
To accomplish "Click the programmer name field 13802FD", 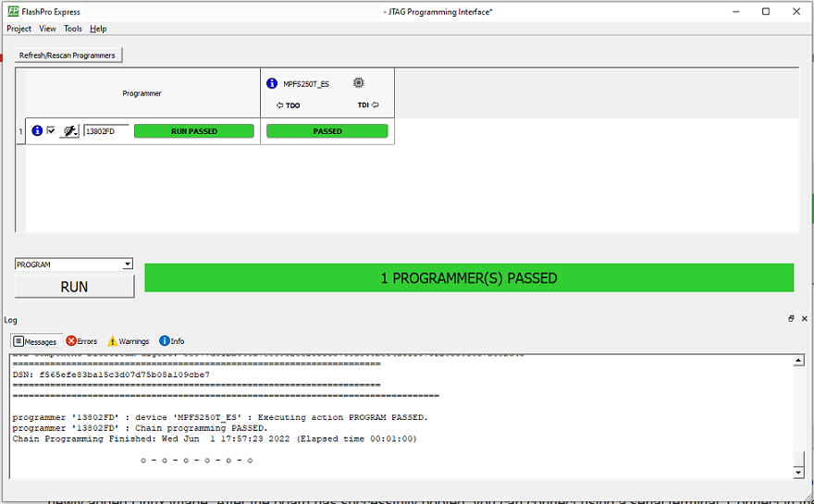I will click(105, 131).
